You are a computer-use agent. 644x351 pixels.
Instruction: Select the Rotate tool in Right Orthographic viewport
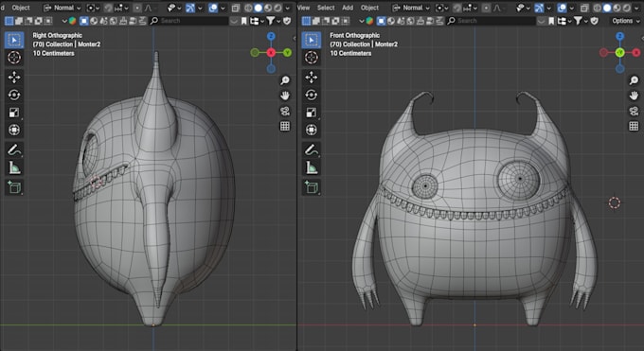coord(14,95)
